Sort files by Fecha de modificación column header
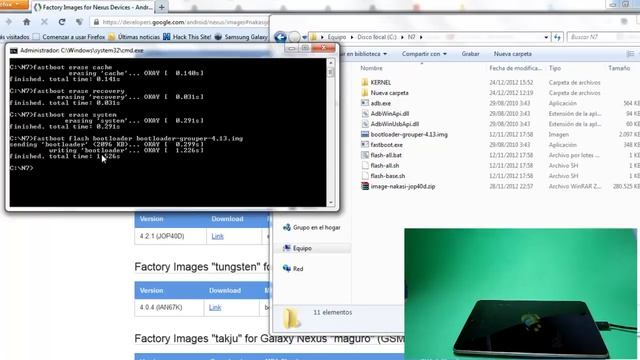640x360 pixels. point(516,68)
